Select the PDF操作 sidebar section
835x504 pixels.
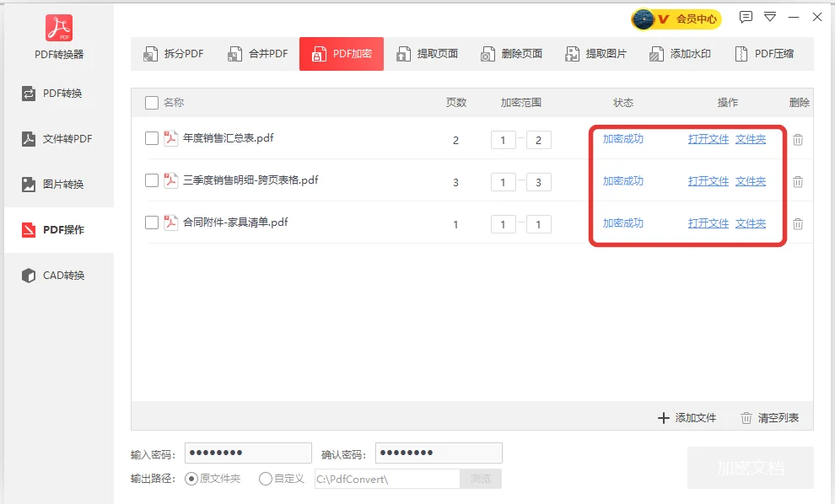(59, 230)
